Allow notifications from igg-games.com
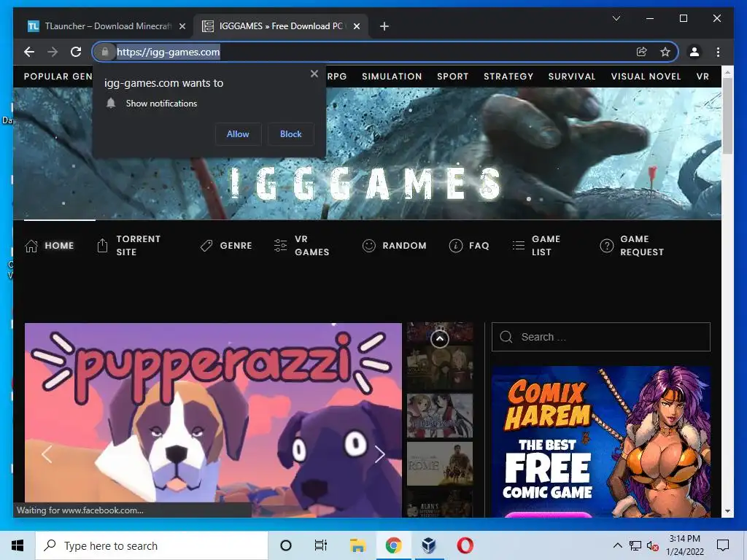The height and width of the screenshot is (560, 747). click(x=238, y=134)
